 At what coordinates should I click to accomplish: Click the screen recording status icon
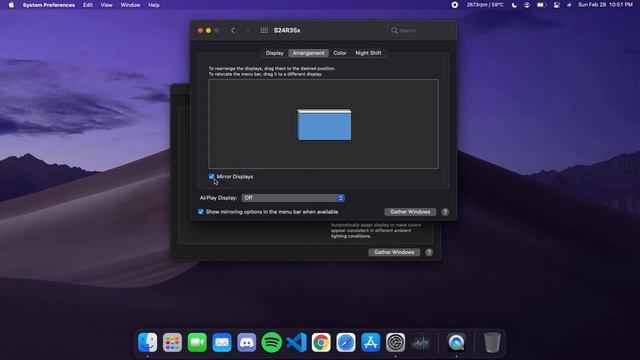454,5
